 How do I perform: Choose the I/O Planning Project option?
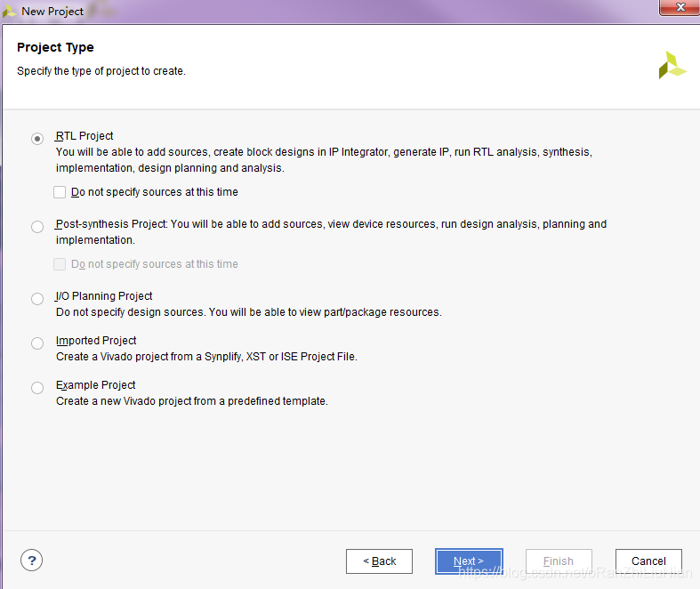point(37,299)
